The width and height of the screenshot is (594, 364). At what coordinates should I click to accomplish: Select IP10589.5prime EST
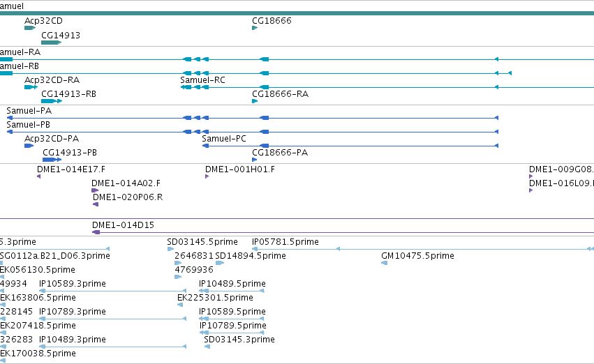[x=232, y=312]
